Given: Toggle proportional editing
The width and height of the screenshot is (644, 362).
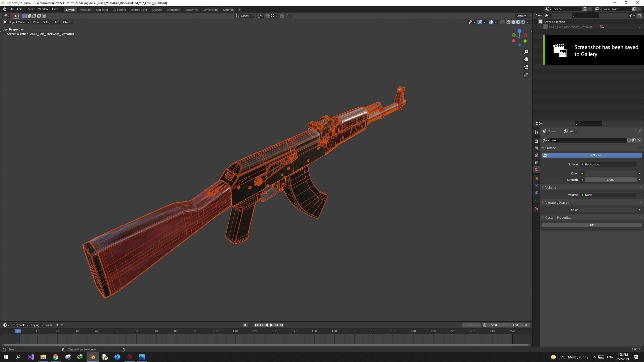Looking at the screenshot, I should click(282, 16).
